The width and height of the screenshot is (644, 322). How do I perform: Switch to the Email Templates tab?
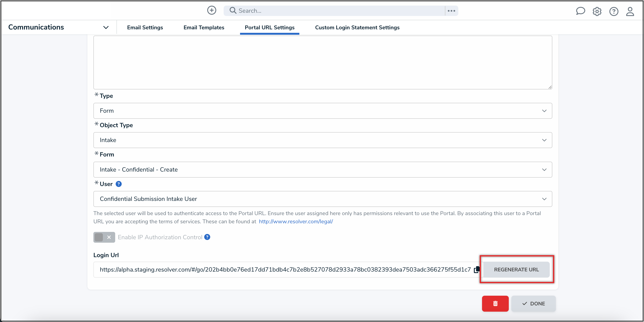click(x=204, y=27)
